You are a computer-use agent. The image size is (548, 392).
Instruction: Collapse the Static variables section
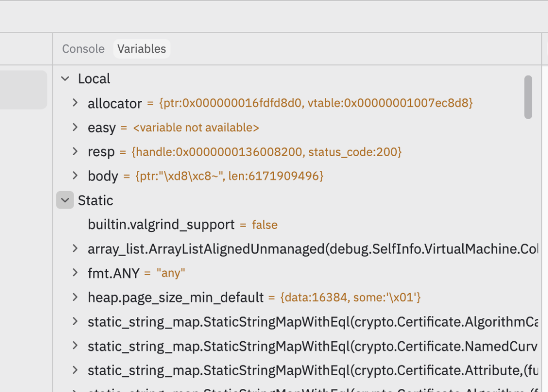65,200
